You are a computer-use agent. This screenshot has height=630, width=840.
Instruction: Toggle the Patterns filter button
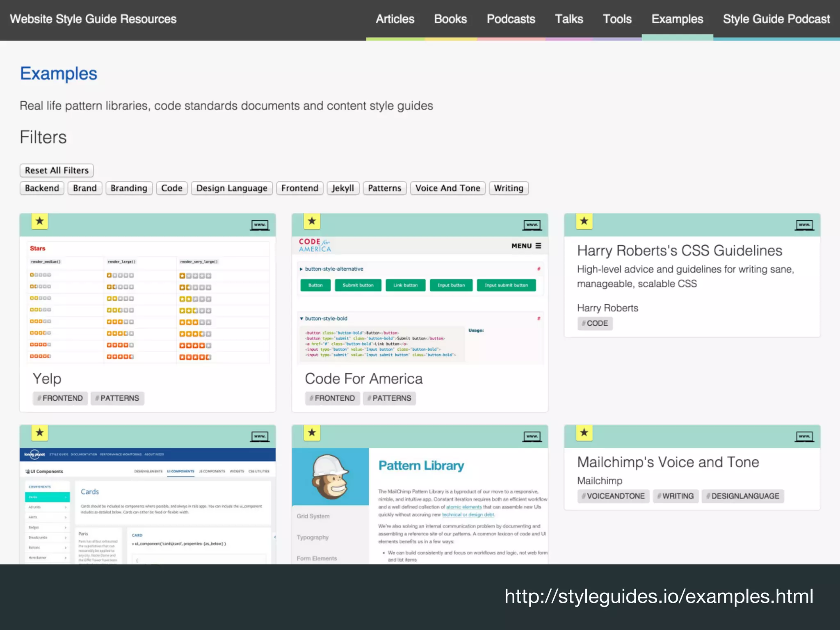coord(384,188)
